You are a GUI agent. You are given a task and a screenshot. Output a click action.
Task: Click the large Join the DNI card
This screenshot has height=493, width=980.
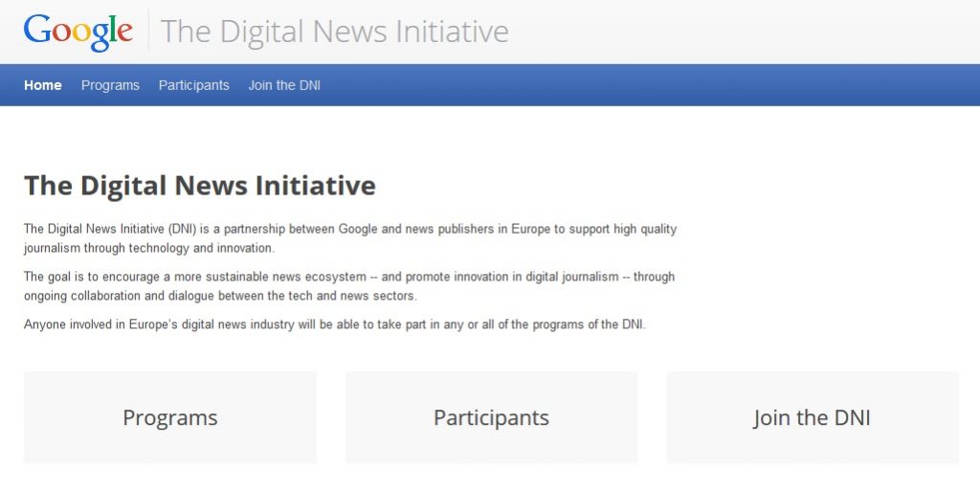coord(812,417)
